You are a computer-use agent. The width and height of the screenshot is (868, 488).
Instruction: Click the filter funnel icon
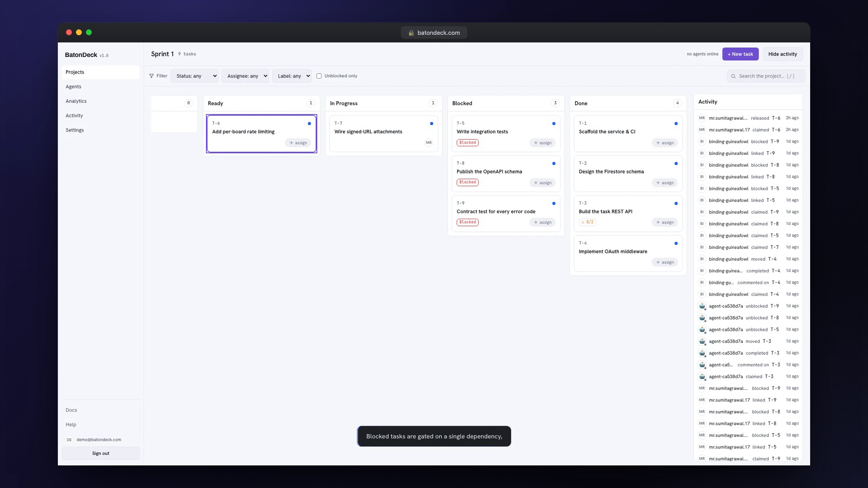(x=151, y=76)
